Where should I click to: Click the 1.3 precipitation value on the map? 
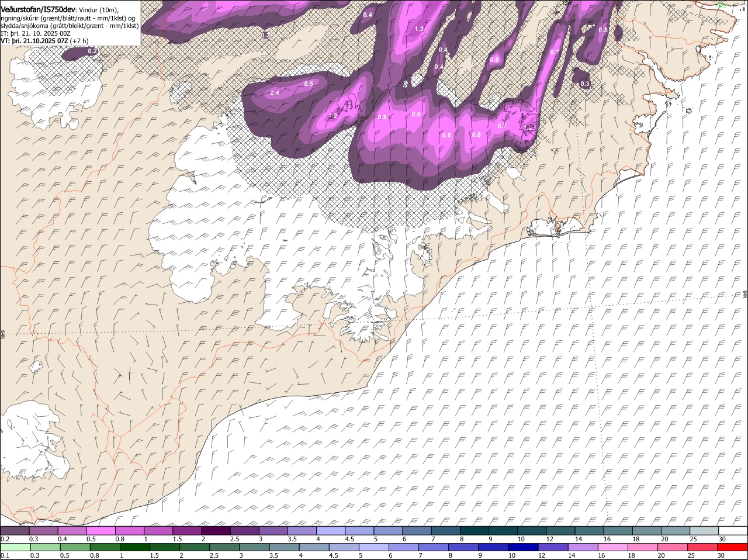click(419, 29)
